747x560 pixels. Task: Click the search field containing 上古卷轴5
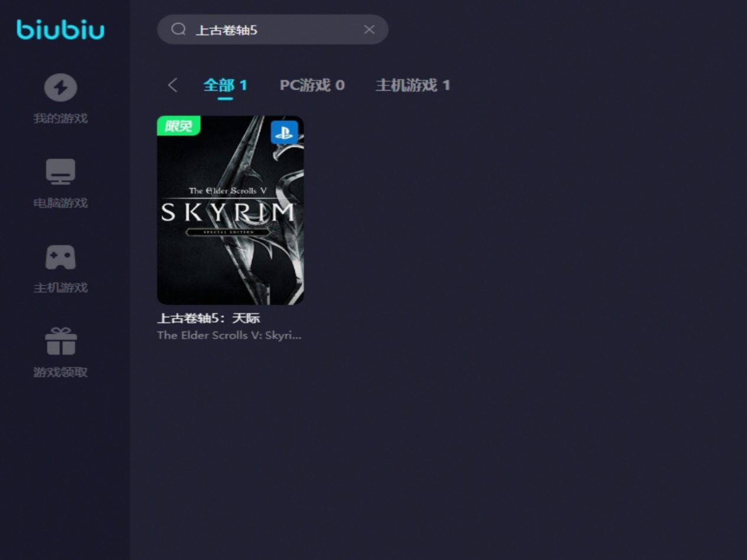pos(273,30)
